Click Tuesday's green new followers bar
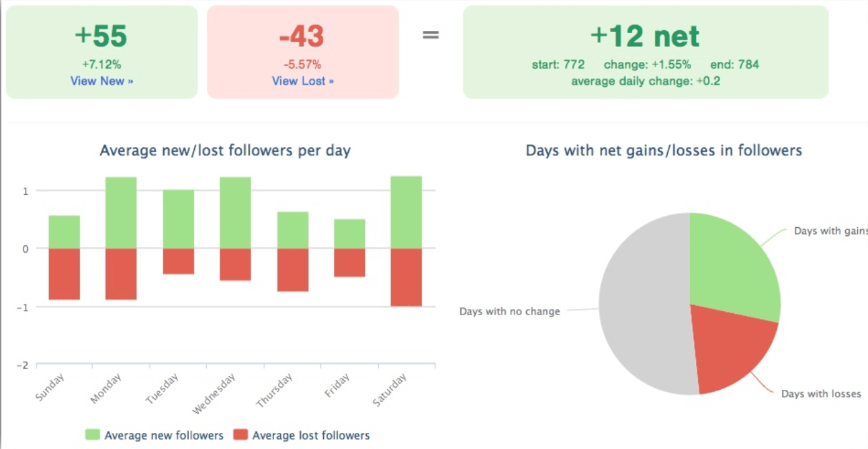This screenshot has width=868, height=449. click(178, 219)
